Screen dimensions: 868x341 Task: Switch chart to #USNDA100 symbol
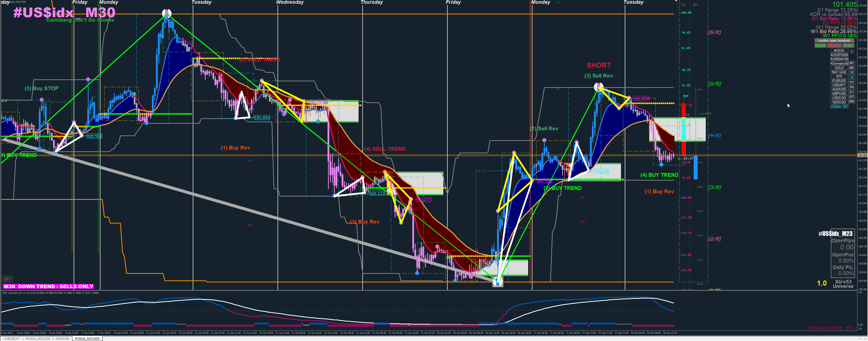(x=839, y=59)
